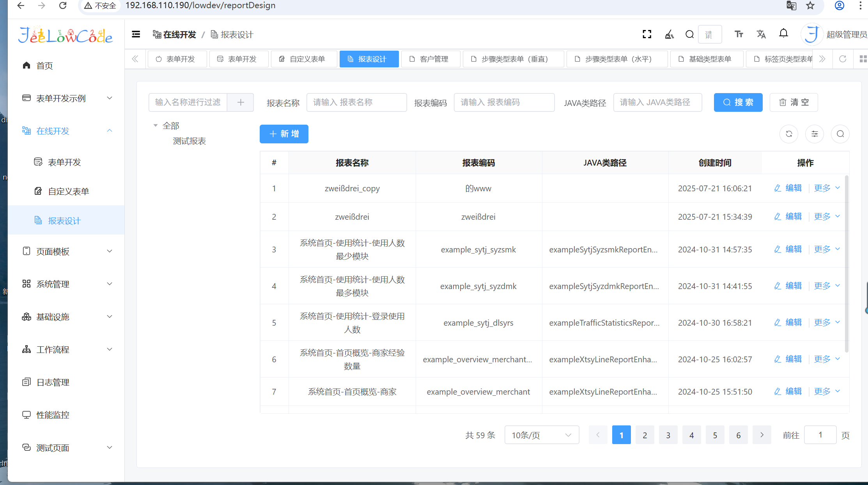Go back in browser
868x485 pixels.
click(21, 5)
